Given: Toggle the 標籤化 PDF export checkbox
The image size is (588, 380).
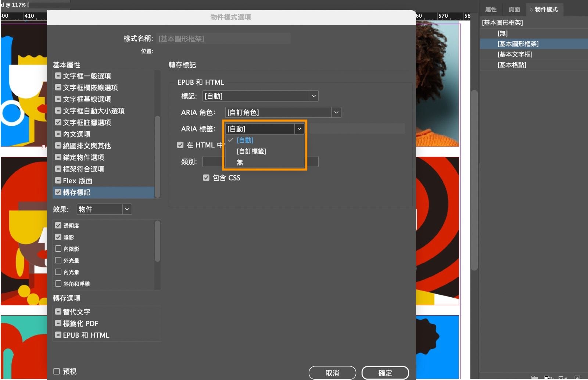Looking at the screenshot, I should (x=58, y=323).
